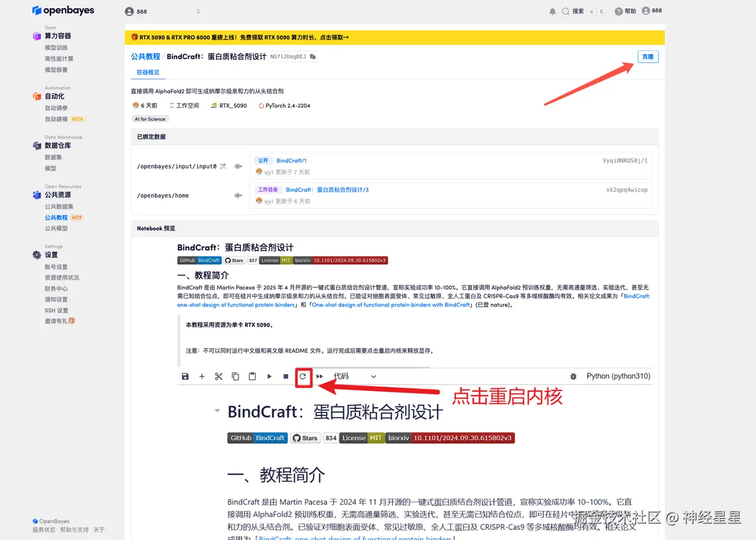
Task: Open 邀请有礼 in sidebar
Action: click(x=60, y=321)
